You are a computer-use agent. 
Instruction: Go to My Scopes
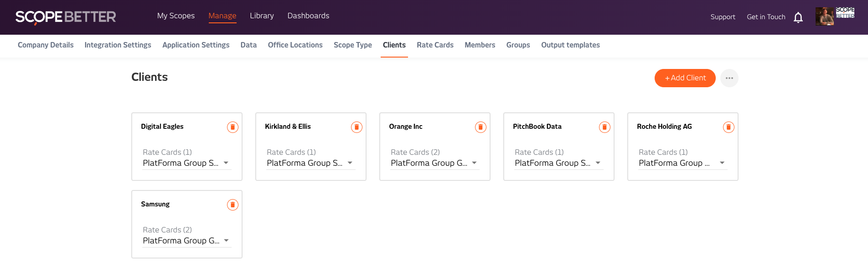176,16
